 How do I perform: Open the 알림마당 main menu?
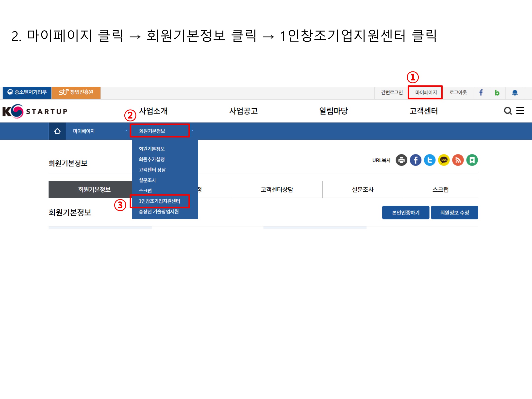coord(333,111)
